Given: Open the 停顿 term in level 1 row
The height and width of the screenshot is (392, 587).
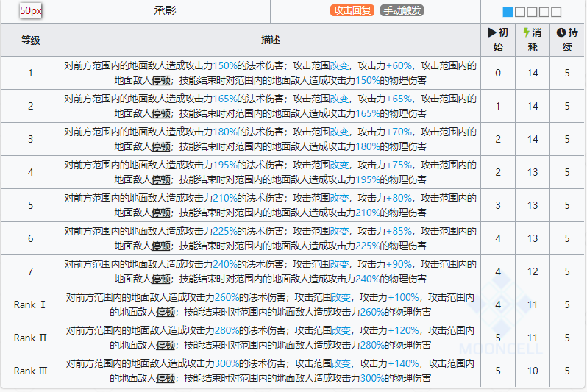Looking at the screenshot, I should [161, 80].
